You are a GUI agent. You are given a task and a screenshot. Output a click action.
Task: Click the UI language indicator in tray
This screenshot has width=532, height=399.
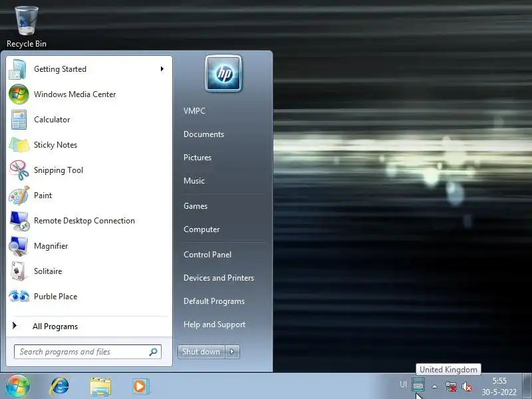[x=403, y=384]
